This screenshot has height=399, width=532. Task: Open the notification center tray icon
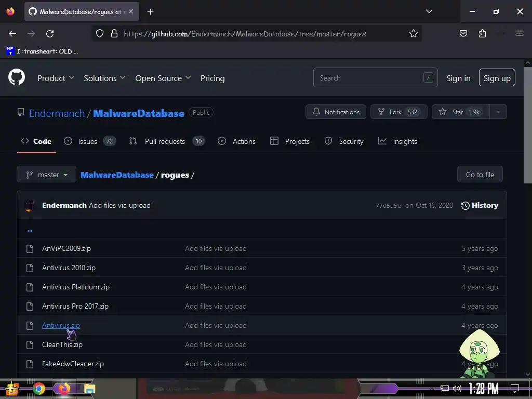[515, 389]
